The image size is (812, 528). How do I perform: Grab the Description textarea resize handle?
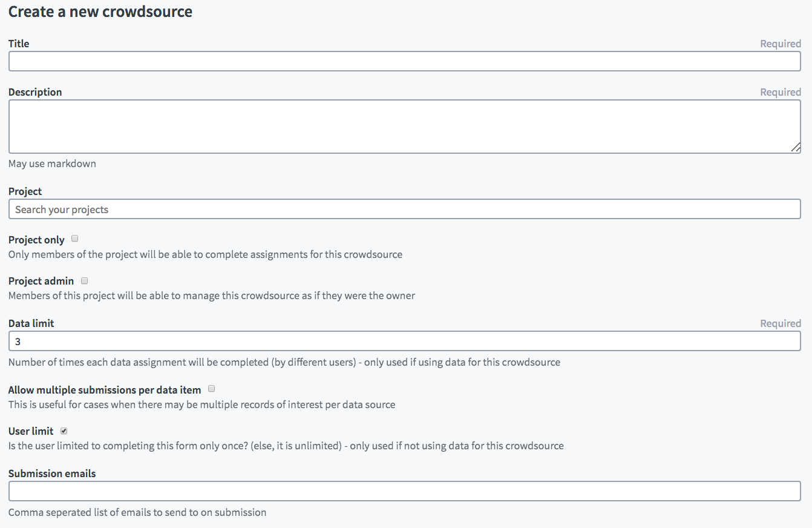pos(796,147)
